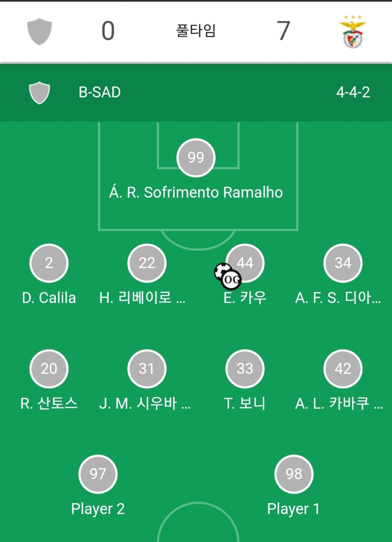Open D. Calila player name

49,298
